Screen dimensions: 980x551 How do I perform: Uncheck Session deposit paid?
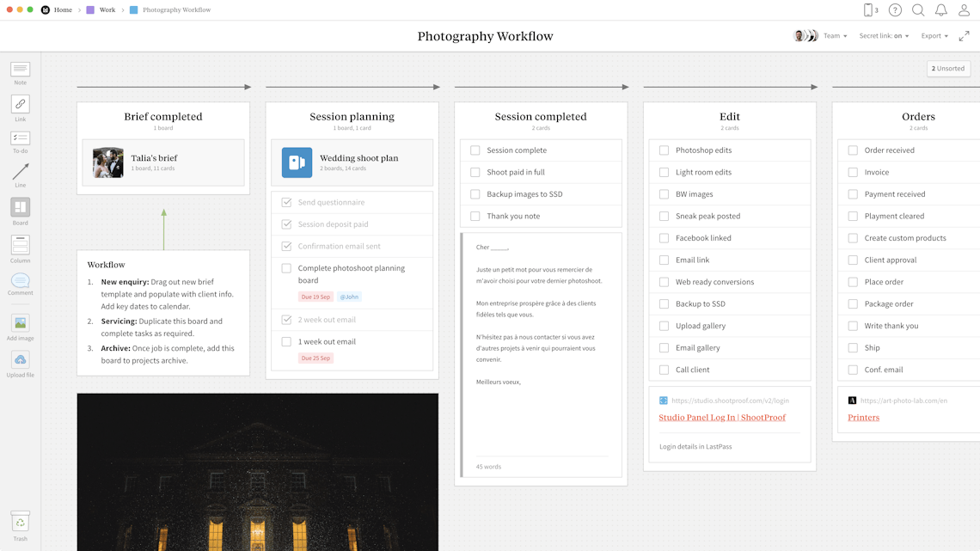286,224
